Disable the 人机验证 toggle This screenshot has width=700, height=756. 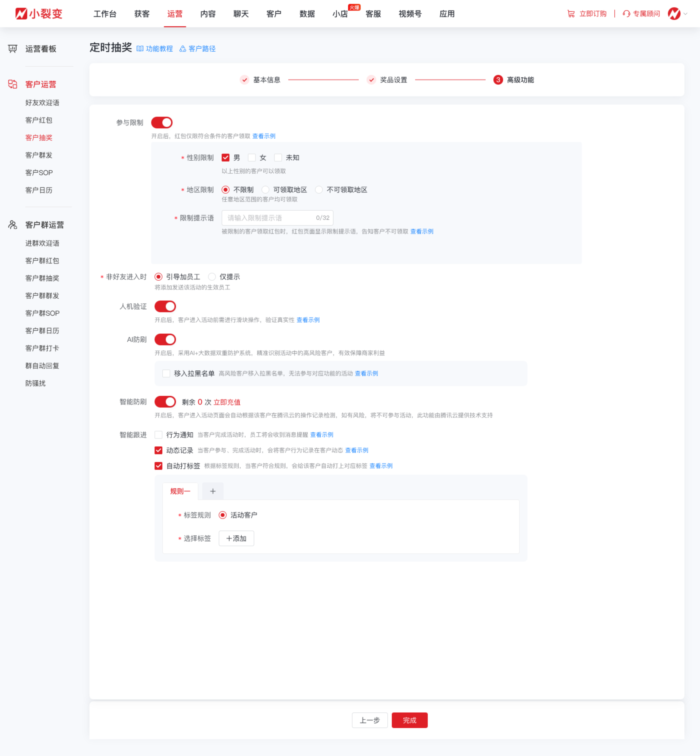(165, 306)
